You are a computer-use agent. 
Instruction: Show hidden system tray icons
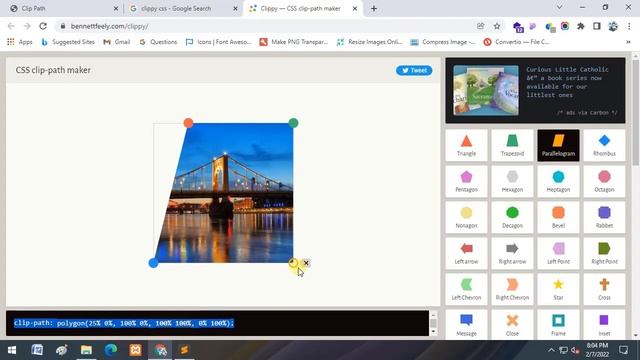[551, 350]
